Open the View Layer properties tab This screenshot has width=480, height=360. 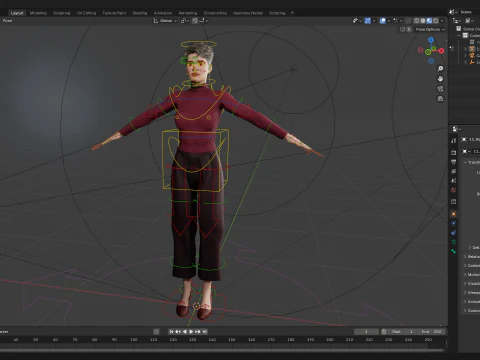453,171
